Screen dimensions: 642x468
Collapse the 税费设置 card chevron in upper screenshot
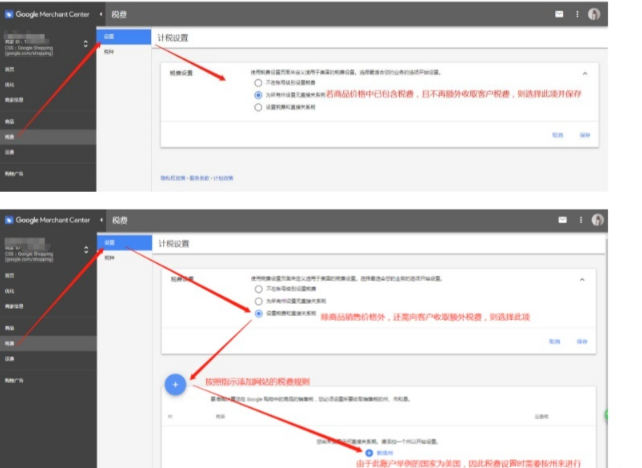585,74
